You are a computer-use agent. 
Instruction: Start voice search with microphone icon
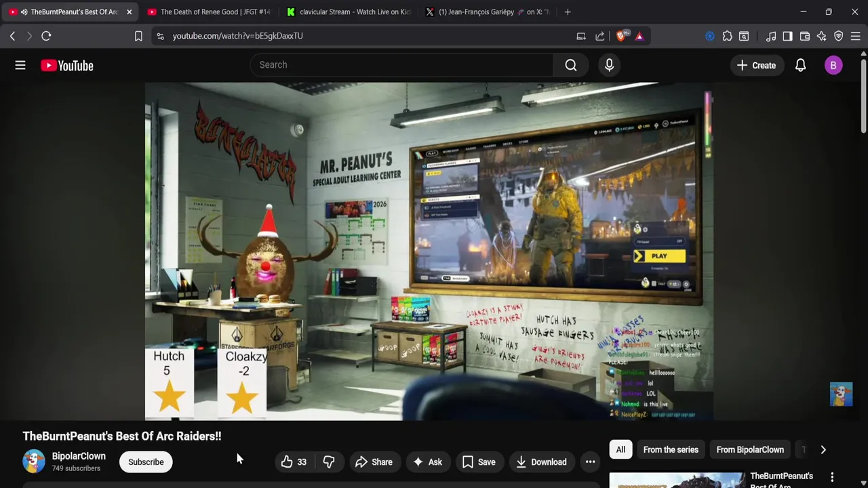(x=609, y=65)
